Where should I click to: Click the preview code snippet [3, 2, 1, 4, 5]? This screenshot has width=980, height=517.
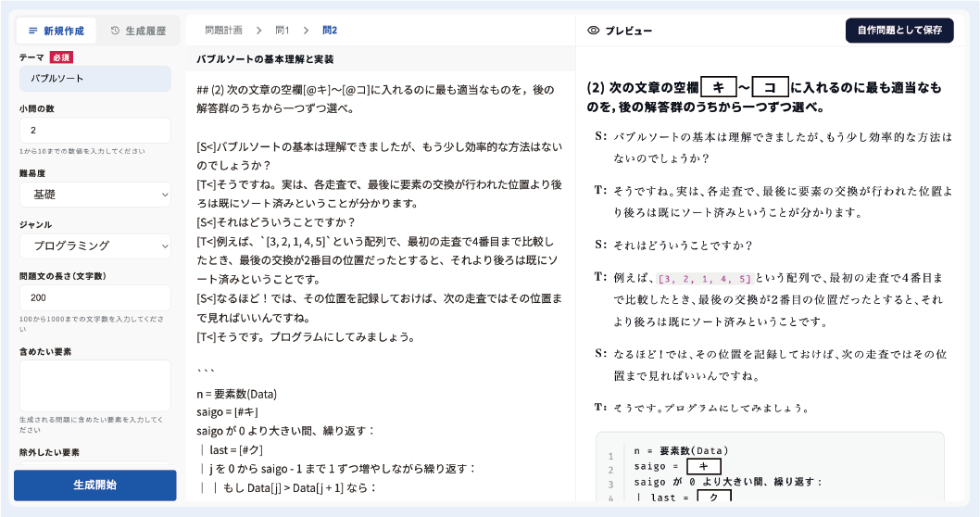705,279
